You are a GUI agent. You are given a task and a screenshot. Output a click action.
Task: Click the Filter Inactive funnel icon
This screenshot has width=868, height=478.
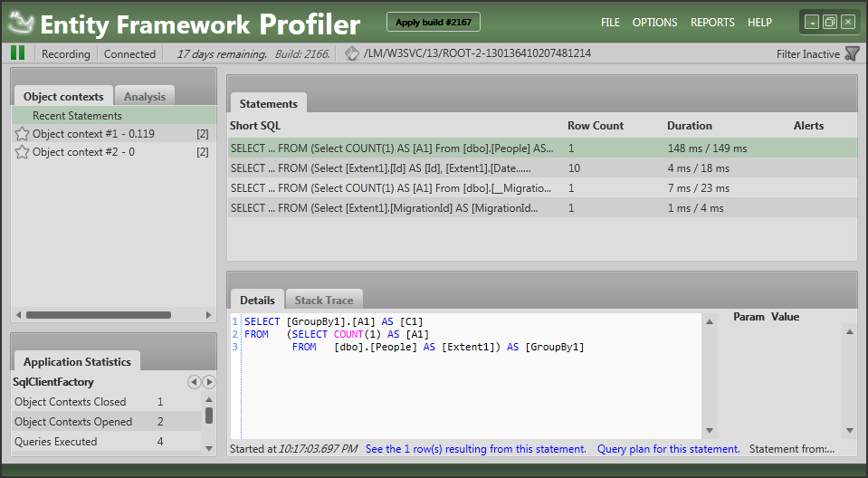(851, 54)
